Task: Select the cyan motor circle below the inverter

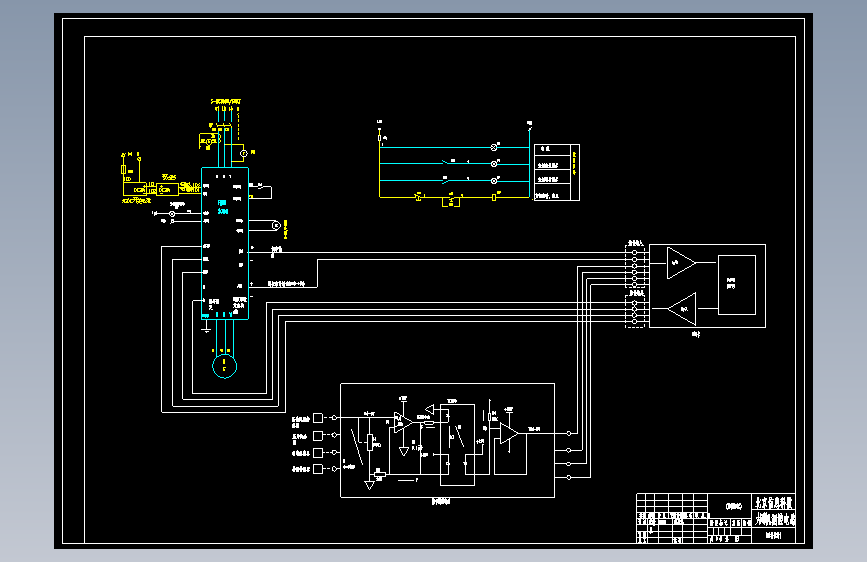Action: (224, 366)
